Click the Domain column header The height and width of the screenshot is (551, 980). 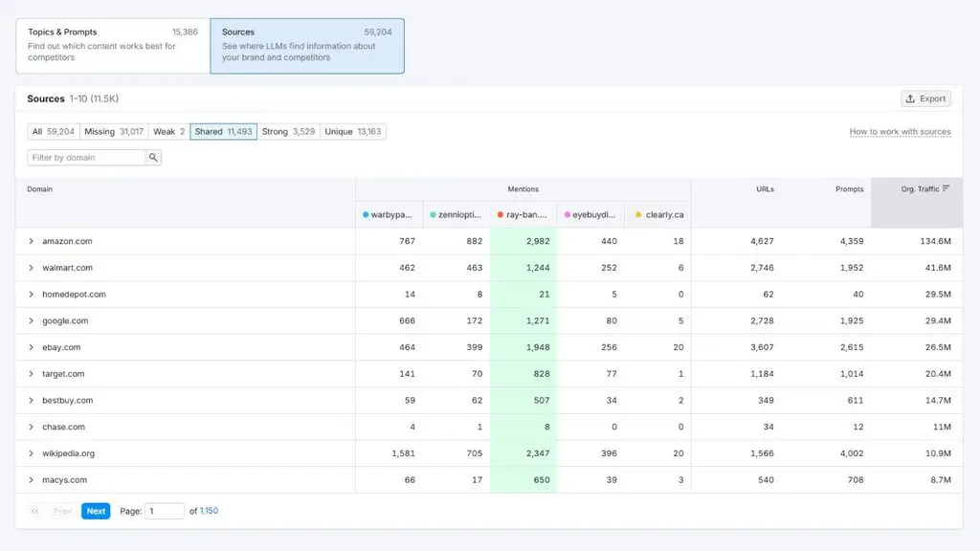pyautogui.click(x=40, y=188)
